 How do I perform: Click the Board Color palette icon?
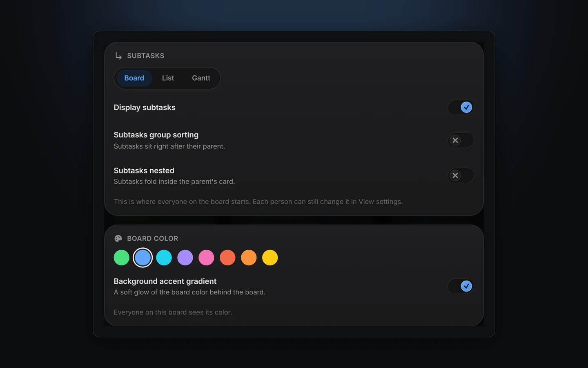[x=118, y=238]
